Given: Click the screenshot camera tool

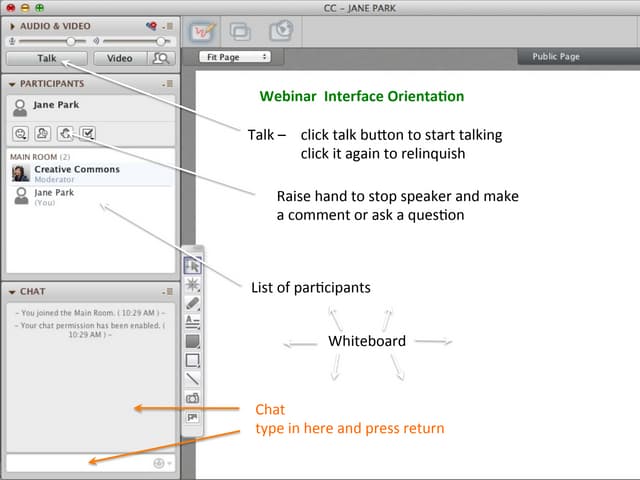Looking at the screenshot, I should click(x=193, y=398).
